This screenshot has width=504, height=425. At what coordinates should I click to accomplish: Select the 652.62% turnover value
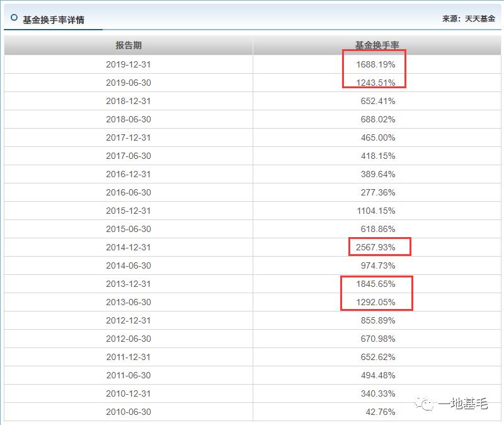coord(378,357)
